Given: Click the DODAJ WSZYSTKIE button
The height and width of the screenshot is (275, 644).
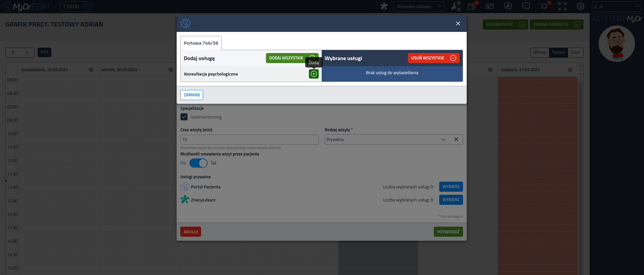Looking at the screenshot, I should 292,58.
